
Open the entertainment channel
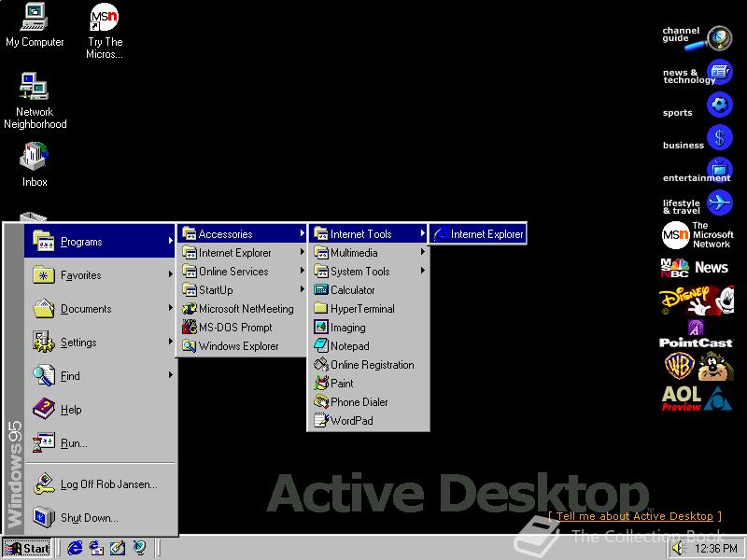(698, 171)
